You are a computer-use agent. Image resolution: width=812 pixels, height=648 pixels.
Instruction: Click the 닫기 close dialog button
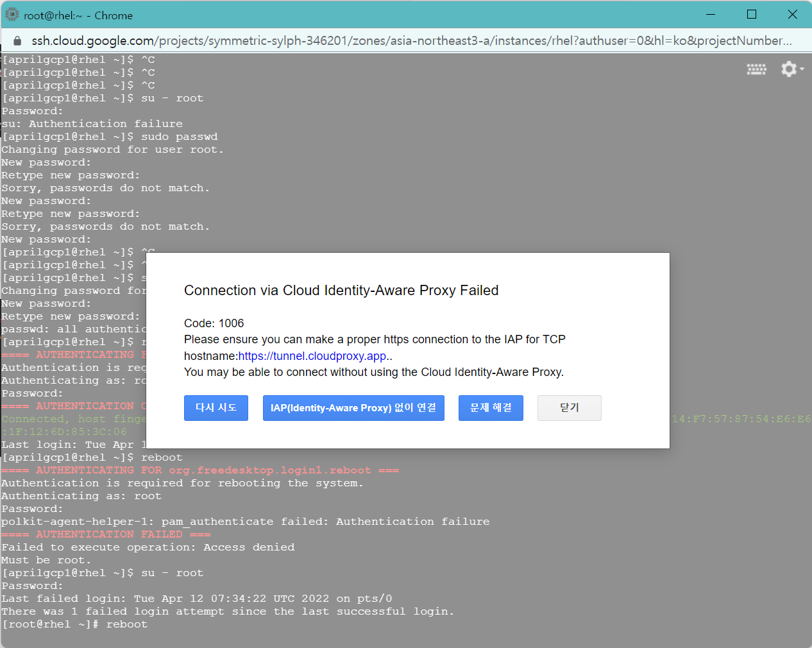pyautogui.click(x=570, y=408)
